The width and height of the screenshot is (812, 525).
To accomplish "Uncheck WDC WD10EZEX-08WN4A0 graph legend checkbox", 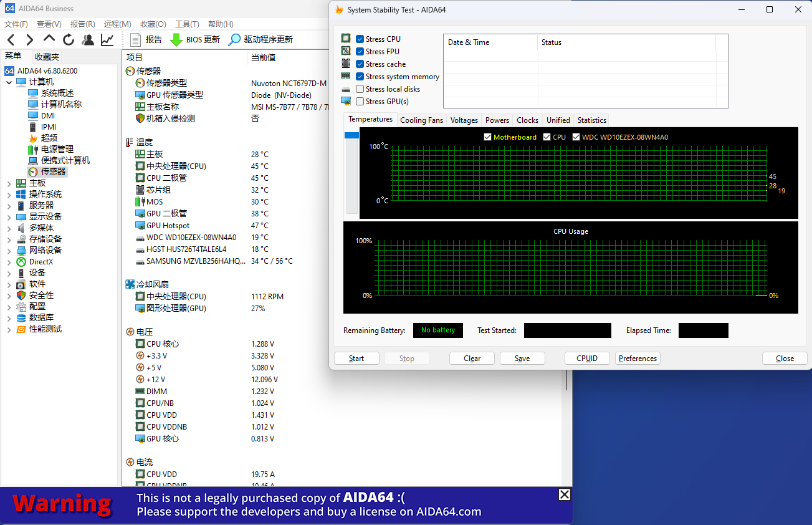I will [x=576, y=137].
